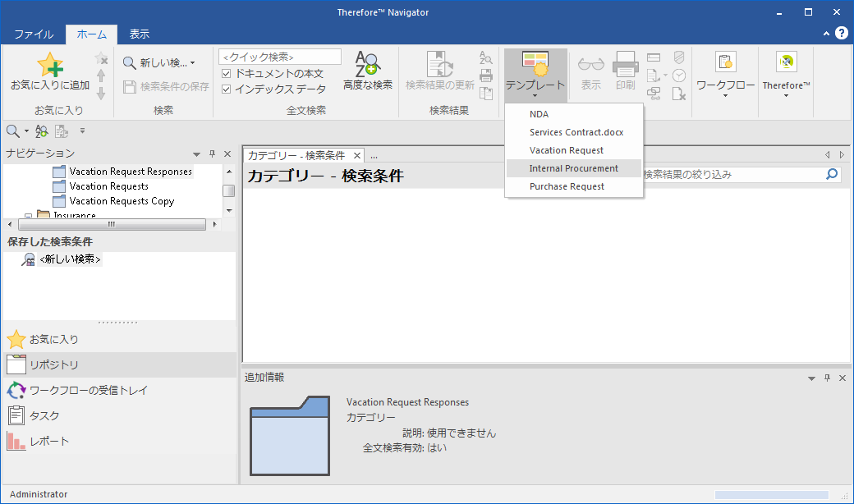The width and height of the screenshot is (854, 504).
Task: Open the お気に入り navigation section
Action: coord(120,340)
